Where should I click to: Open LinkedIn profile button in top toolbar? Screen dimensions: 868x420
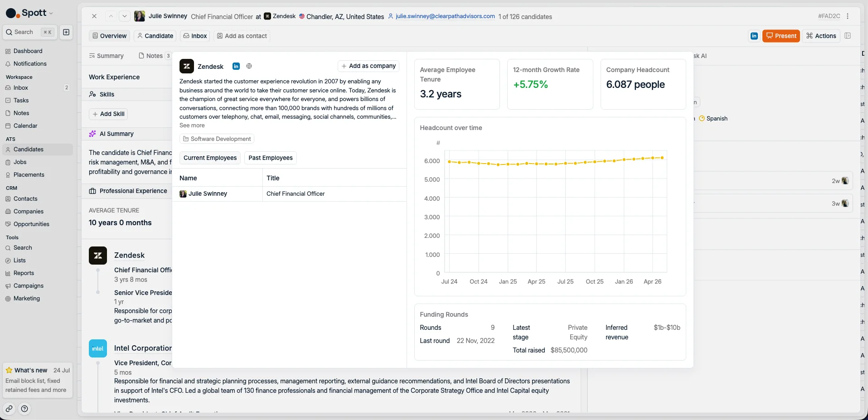[754, 36]
